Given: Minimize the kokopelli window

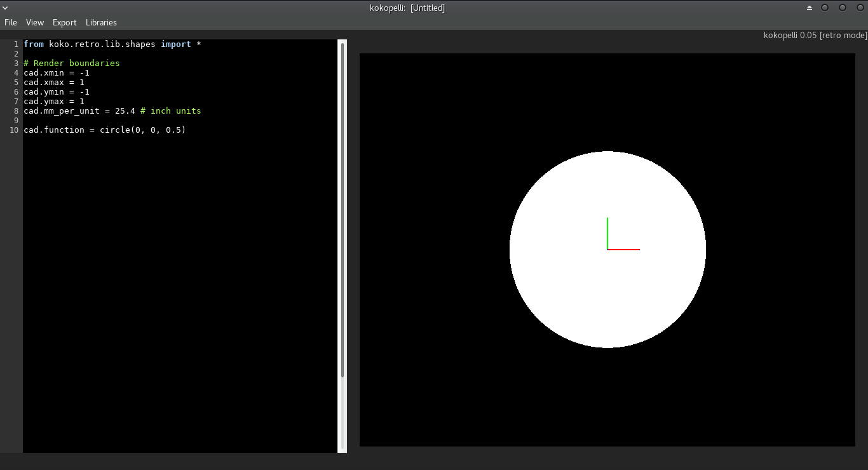Looking at the screenshot, I should [x=825, y=8].
